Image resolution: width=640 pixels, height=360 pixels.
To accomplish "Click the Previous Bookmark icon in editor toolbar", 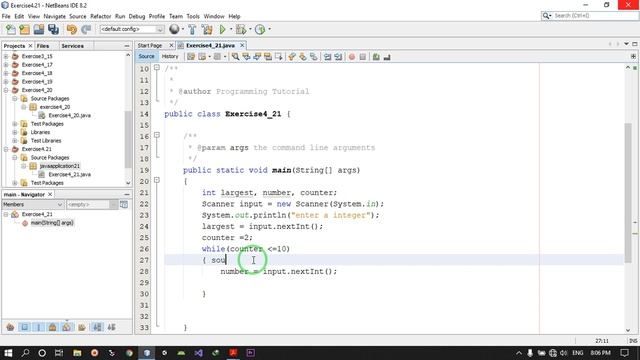I will click(x=292, y=57).
